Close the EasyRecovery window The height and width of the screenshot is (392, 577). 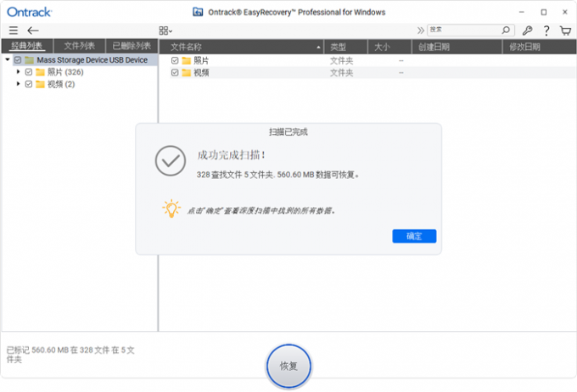pyautogui.click(x=565, y=12)
